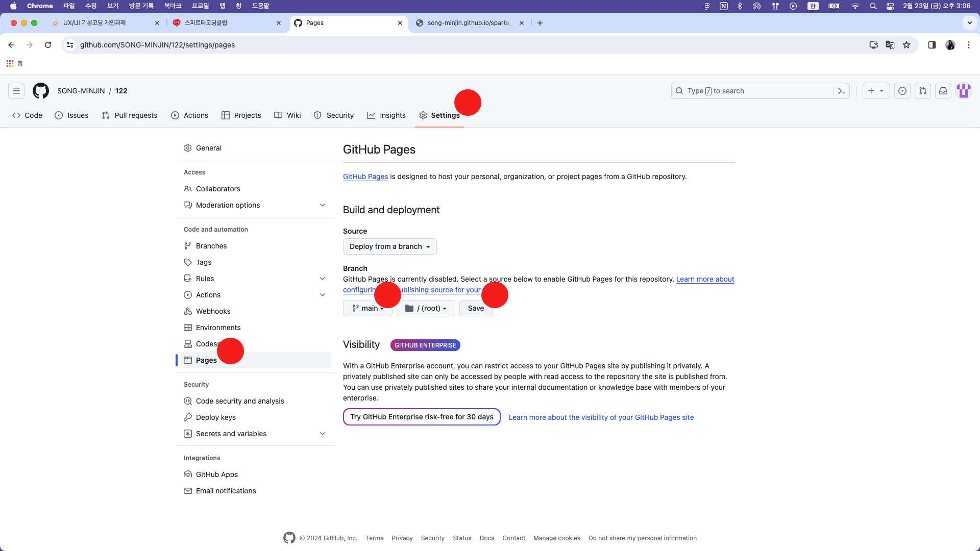
Task: Open the pull requests shortcut icon in header
Action: [923, 91]
